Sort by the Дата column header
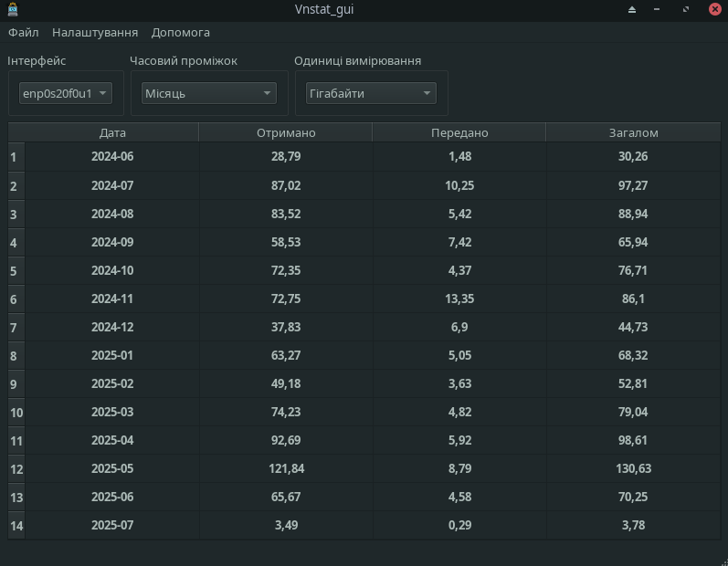The height and width of the screenshot is (566, 728). tap(112, 132)
